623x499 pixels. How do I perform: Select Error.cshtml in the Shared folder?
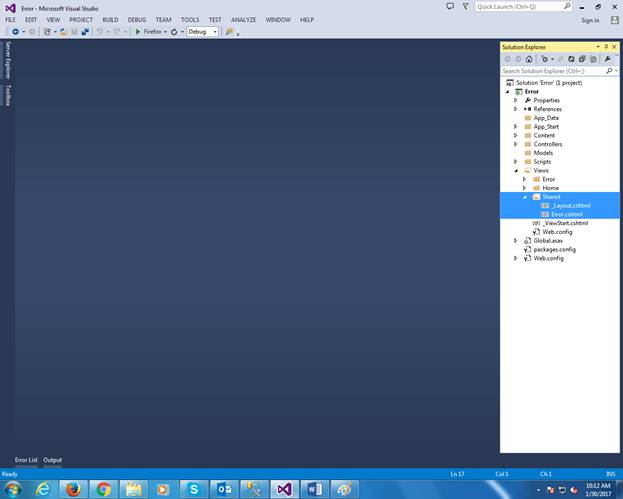coord(567,215)
